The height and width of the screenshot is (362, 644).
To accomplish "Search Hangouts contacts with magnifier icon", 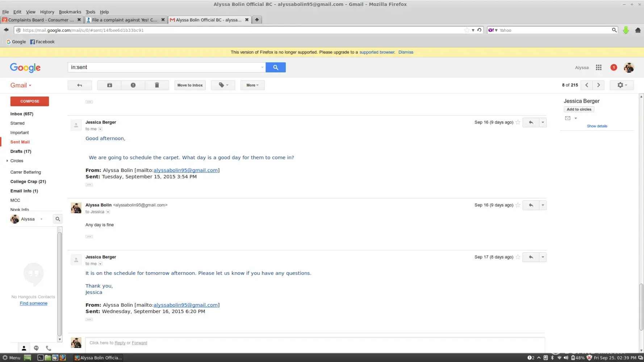I will pyautogui.click(x=58, y=219).
